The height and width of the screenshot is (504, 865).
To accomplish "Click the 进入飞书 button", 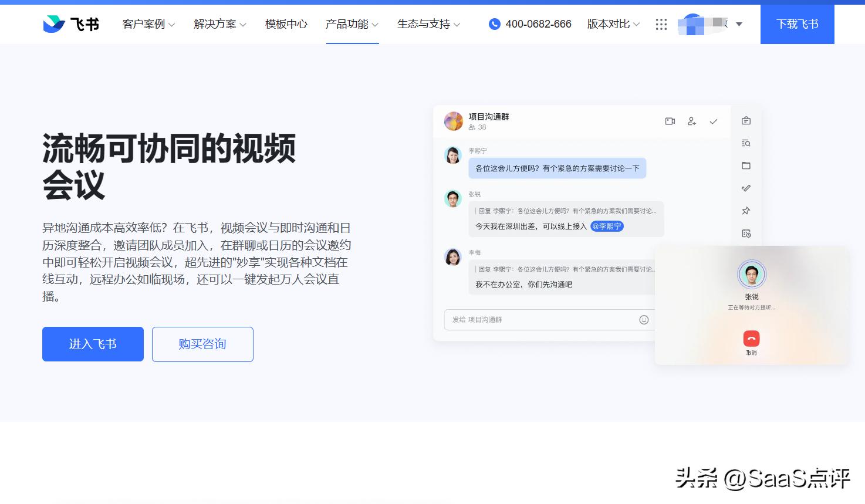I will [93, 344].
